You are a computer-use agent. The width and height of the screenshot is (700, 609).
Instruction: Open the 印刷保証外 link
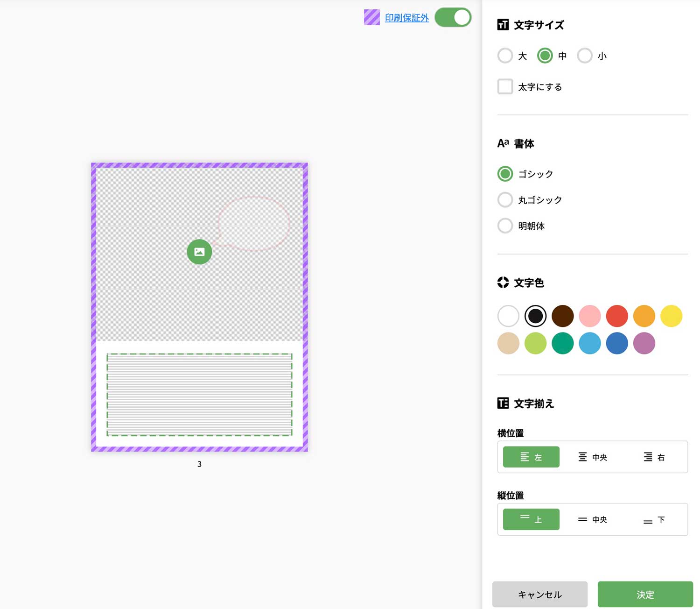(406, 18)
